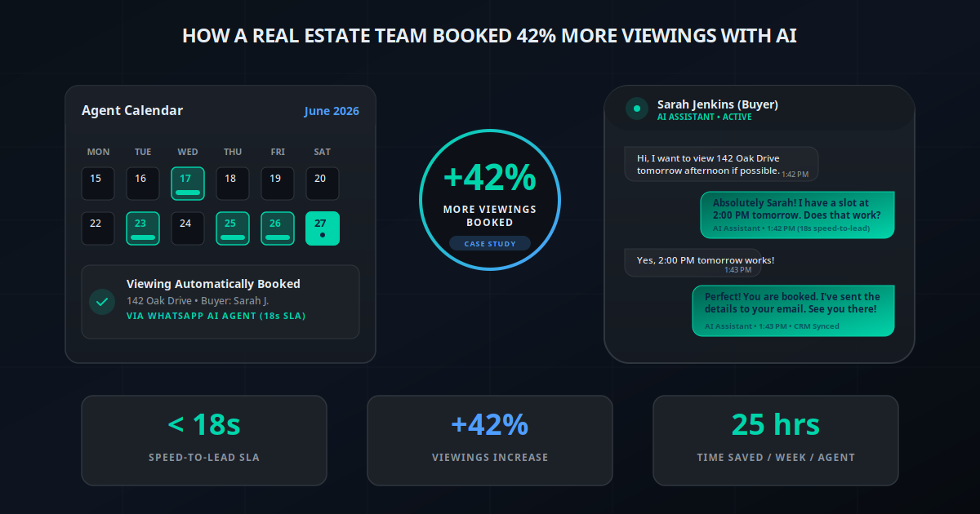
Task: Click Sarah's message about 142 Oak Drive
Action: point(721,164)
